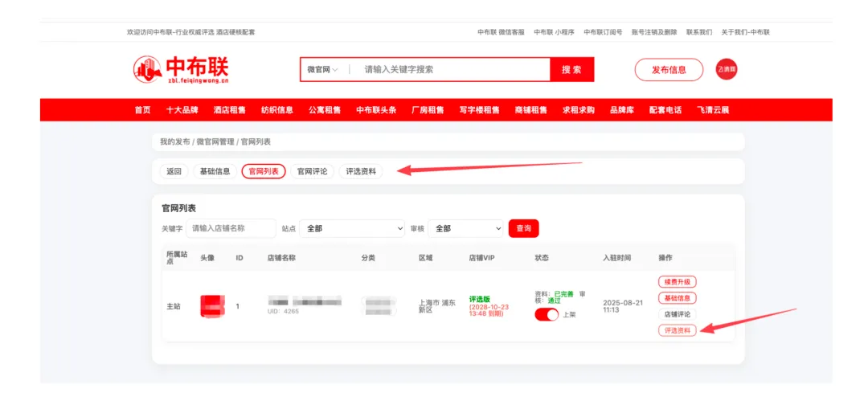This screenshot has width=868, height=405.
Task: Click the 中布联订阅号 top link
Action: point(603,33)
